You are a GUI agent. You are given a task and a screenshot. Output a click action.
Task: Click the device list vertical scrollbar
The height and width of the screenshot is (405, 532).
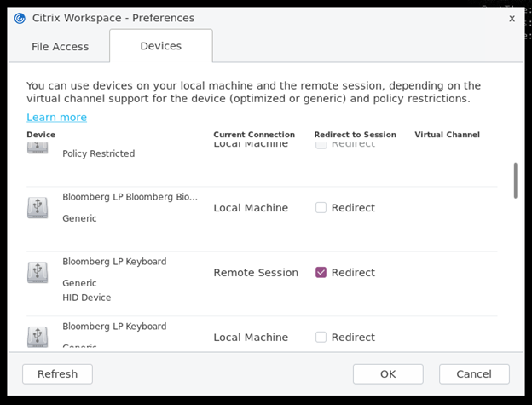pyautogui.click(x=514, y=181)
